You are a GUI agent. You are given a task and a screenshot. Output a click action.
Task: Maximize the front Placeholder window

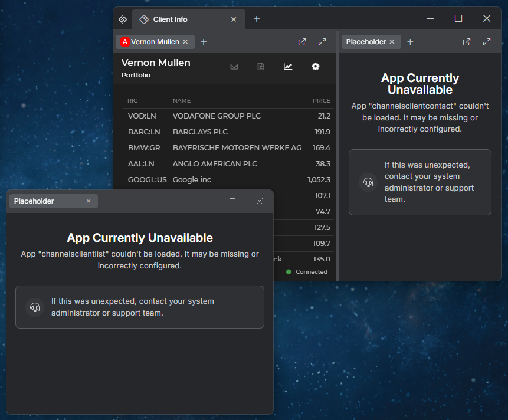pyautogui.click(x=232, y=201)
